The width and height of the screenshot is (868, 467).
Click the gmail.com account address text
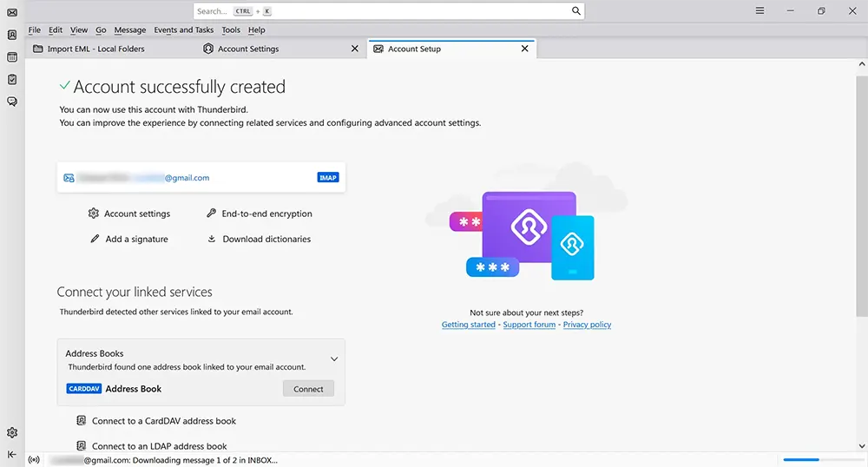pyautogui.click(x=187, y=178)
